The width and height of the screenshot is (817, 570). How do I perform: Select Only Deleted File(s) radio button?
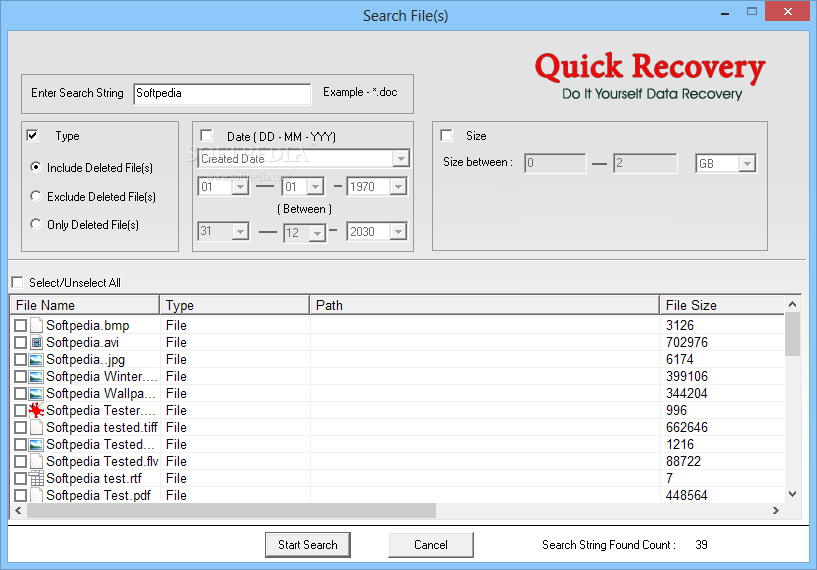tap(35, 224)
